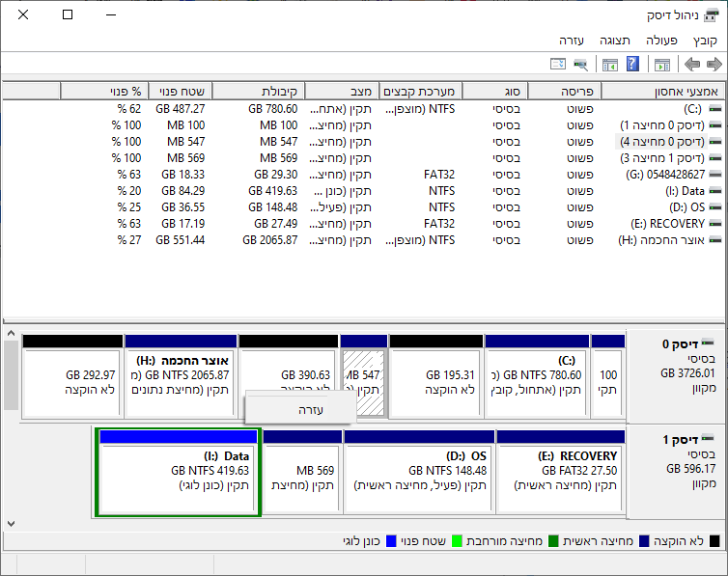Click drive icon of דיסק 1 מחיצה 3 row
The height and width of the screenshot is (576, 728).
[715, 158]
